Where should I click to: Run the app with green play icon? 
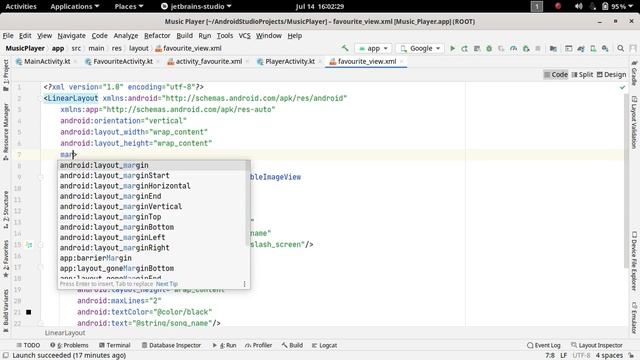coord(452,48)
